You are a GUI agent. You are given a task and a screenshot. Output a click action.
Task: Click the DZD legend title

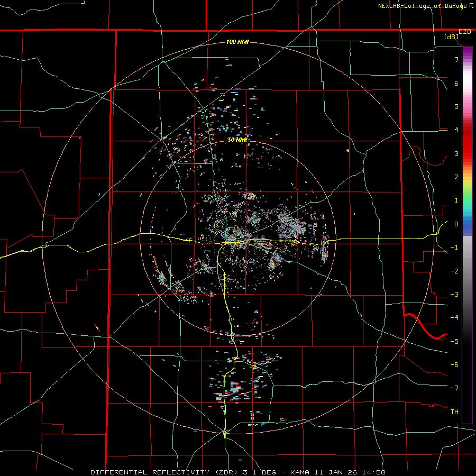[464, 32]
